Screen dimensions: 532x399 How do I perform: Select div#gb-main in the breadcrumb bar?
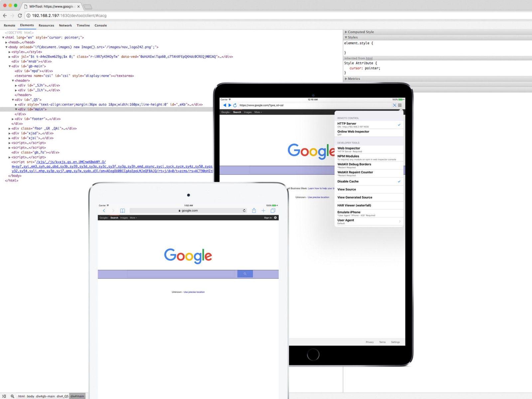coord(46,396)
